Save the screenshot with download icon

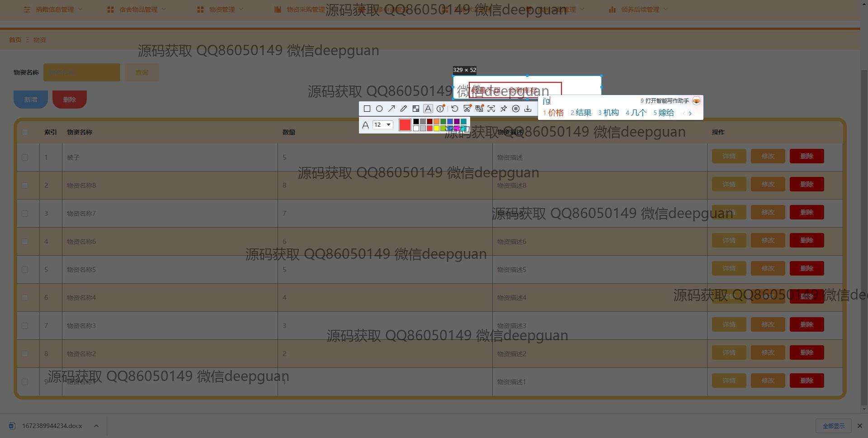point(528,109)
